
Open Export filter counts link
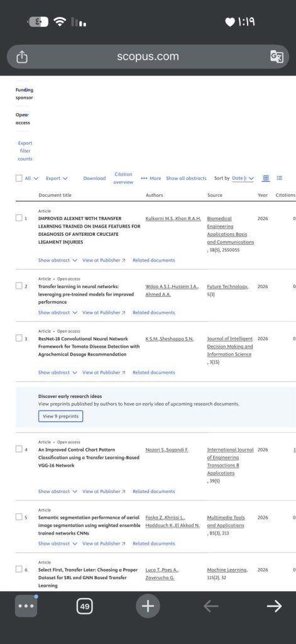click(x=25, y=151)
